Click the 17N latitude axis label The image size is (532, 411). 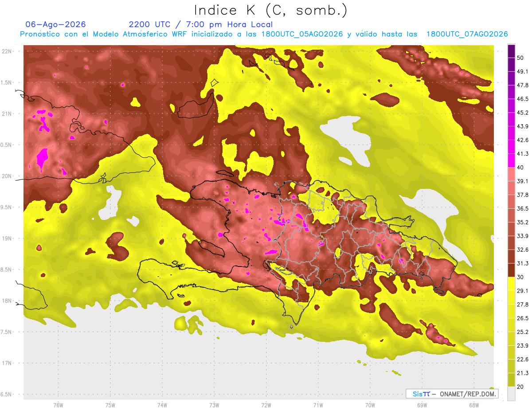tap(8, 363)
